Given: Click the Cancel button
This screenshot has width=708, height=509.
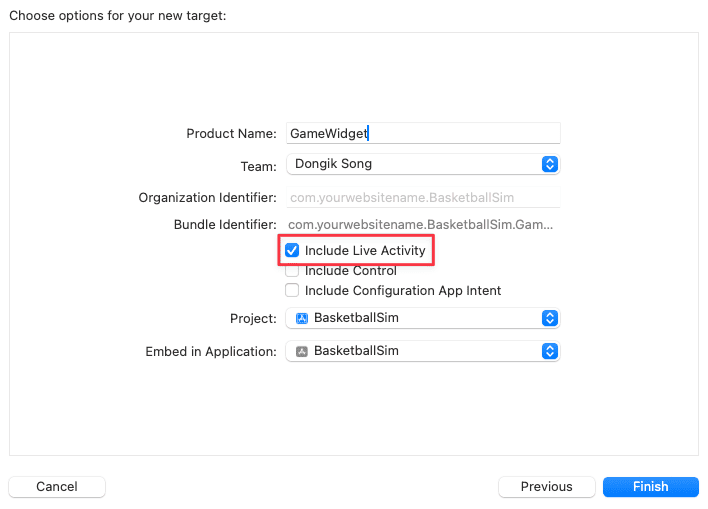Looking at the screenshot, I should coord(57,487).
